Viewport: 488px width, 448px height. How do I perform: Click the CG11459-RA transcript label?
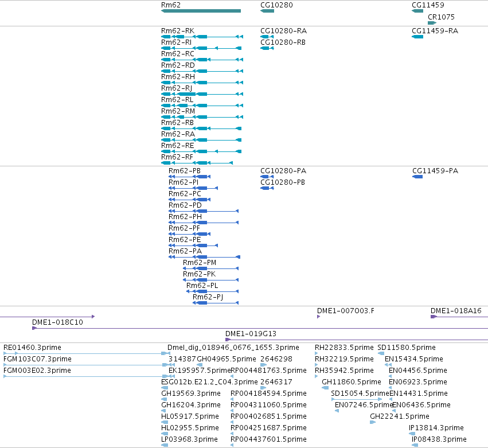[435, 31]
